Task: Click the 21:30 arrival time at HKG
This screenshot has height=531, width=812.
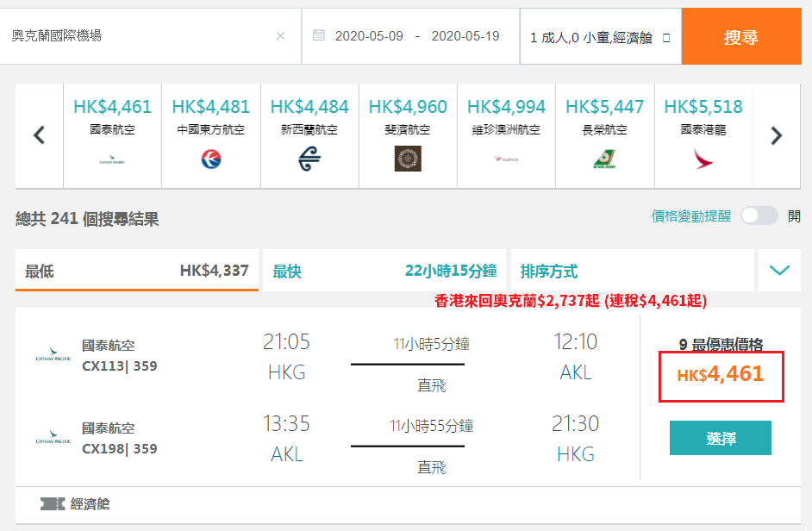Action: click(x=575, y=424)
